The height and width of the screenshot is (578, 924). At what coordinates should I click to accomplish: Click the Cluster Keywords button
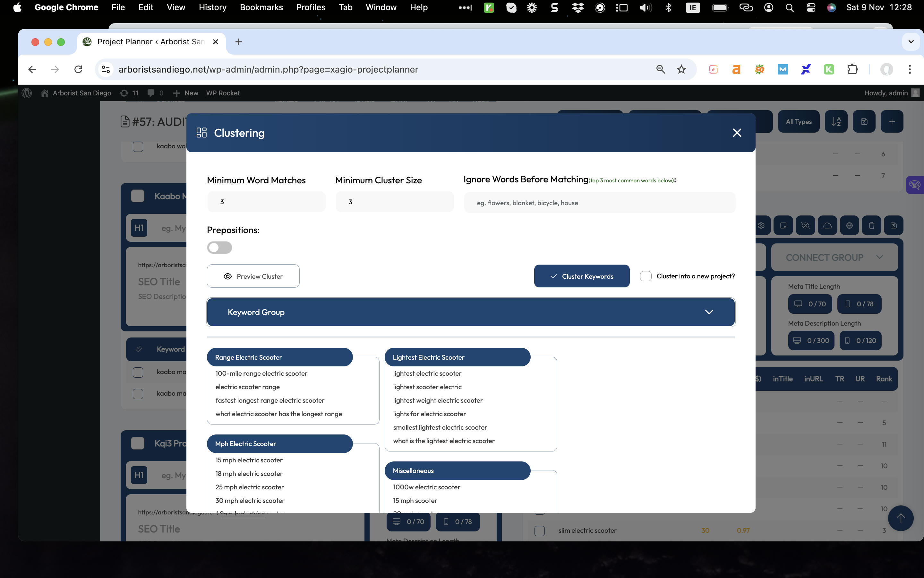pyautogui.click(x=581, y=276)
